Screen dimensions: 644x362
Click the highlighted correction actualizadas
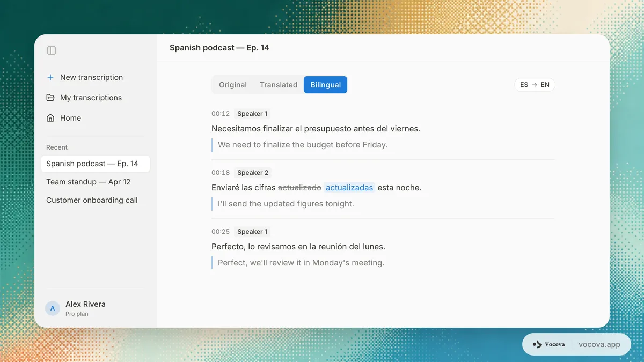(x=349, y=188)
